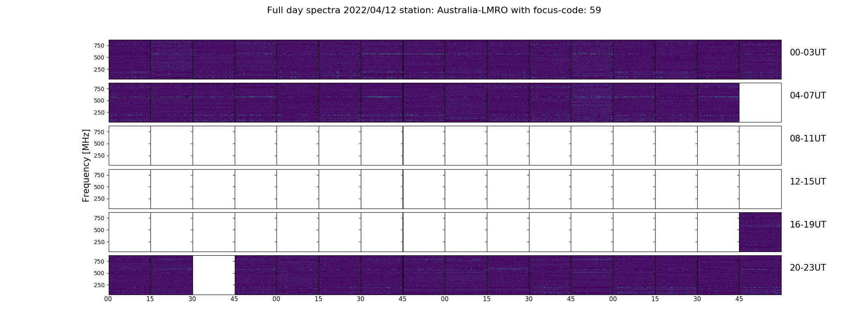Viewport: 868px width, 331px height.
Task: Click the white data gap in the 20-23UT row
Action: (214, 275)
